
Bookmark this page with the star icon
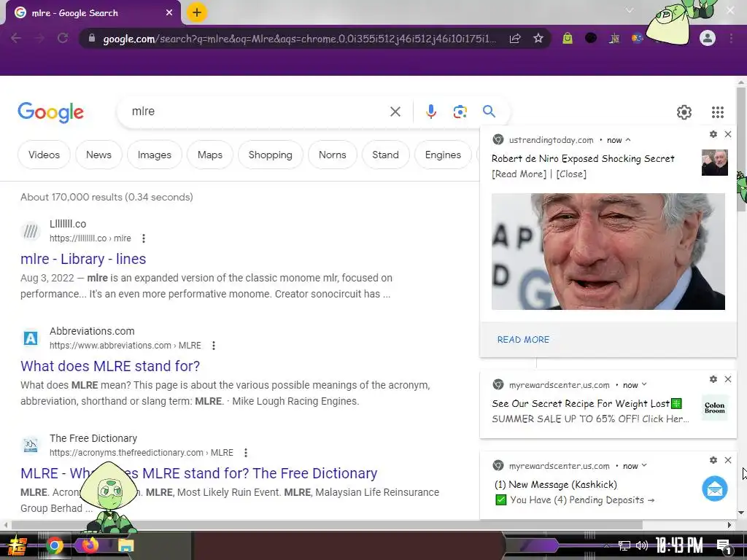point(538,38)
